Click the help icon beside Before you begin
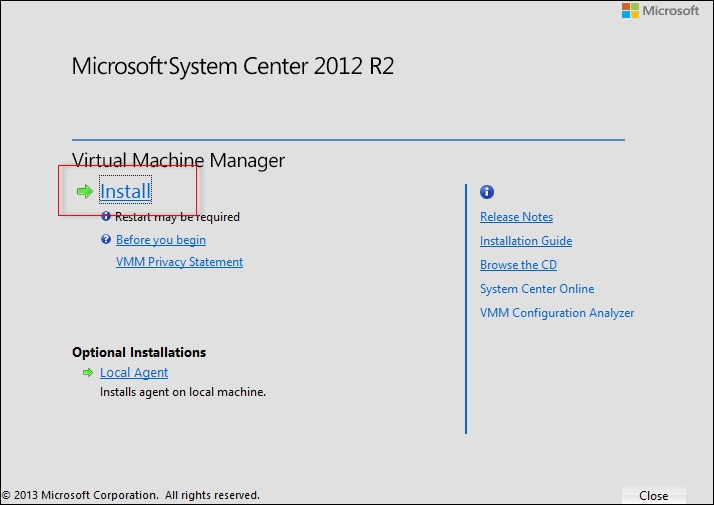The width and height of the screenshot is (714, 505). 106,240
